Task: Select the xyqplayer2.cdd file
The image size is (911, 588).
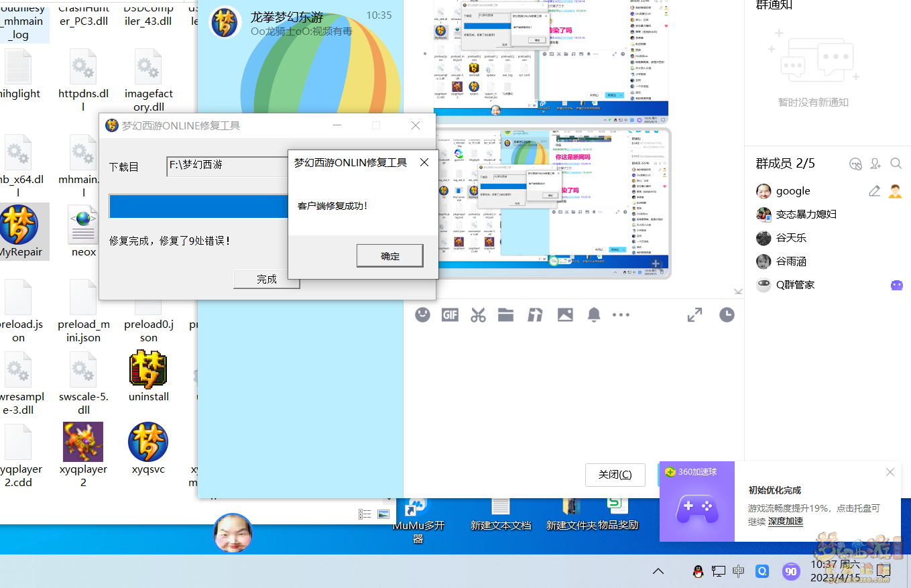Action: pos(18,455)
